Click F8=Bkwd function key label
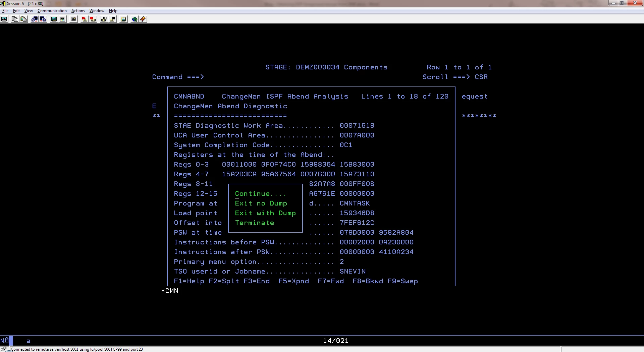 point(368,281)
